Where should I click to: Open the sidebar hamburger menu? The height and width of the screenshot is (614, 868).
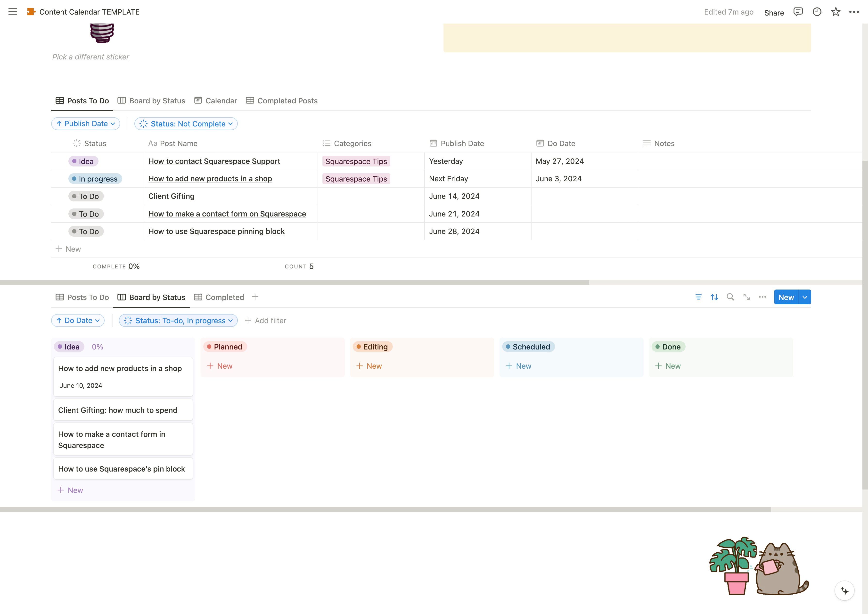12,12
